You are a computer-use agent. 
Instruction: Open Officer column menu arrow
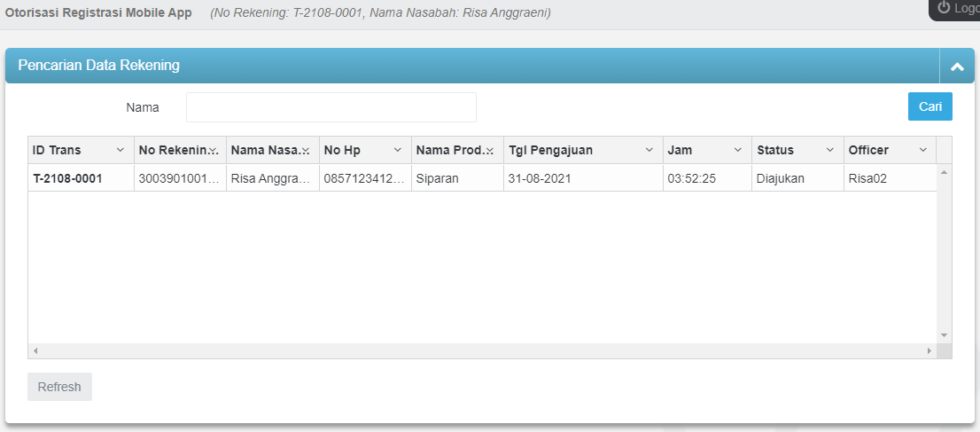pos(922,150)
